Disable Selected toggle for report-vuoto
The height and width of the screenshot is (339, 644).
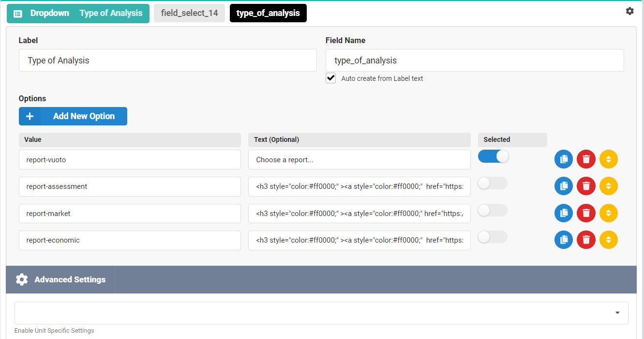tap(493, 156)
